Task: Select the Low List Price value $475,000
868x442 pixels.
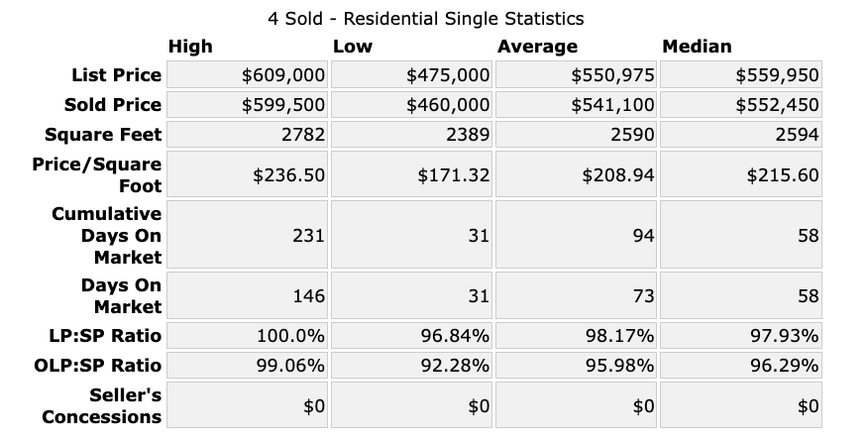Action: pyautogui.click(x=448, y=75)
